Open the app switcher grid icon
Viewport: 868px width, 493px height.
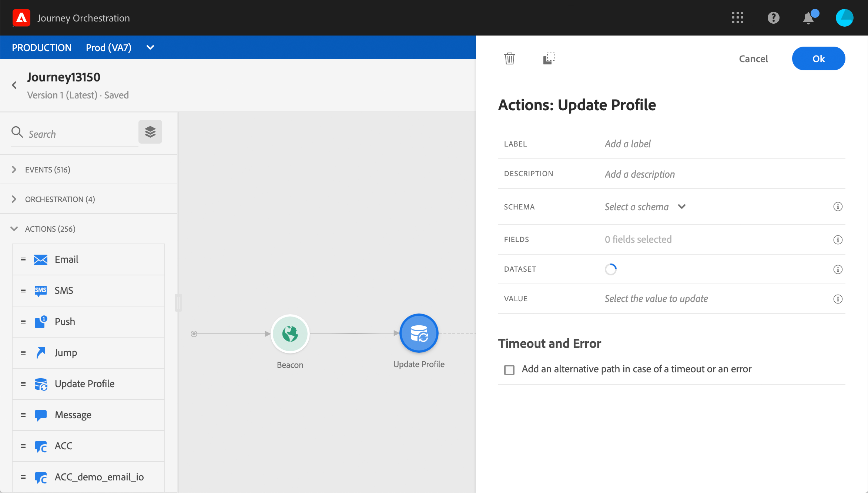point(737,18)
